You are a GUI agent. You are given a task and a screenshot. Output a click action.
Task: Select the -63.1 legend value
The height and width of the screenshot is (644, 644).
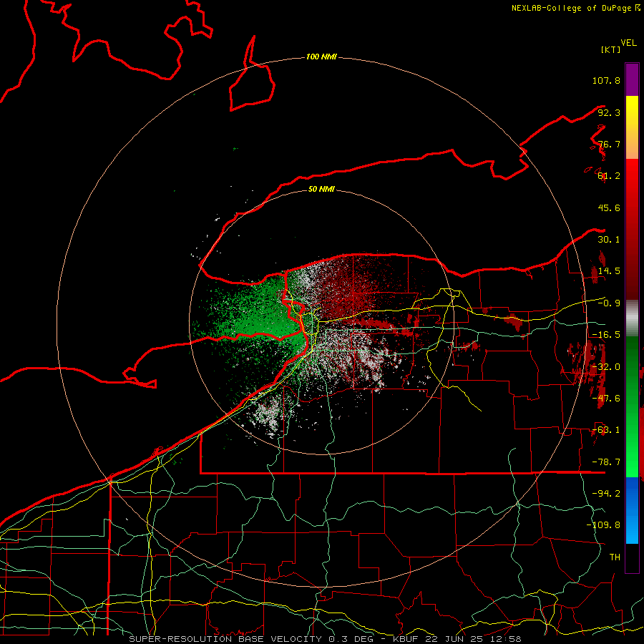point(606,430)
